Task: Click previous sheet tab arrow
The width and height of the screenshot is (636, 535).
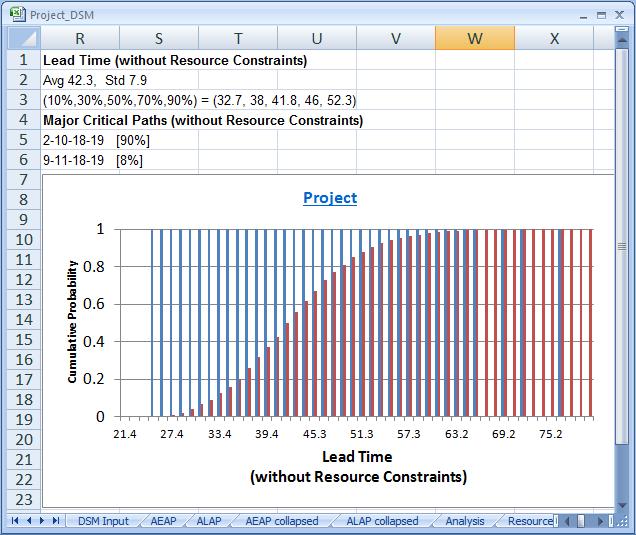Action: coord(29,521)
